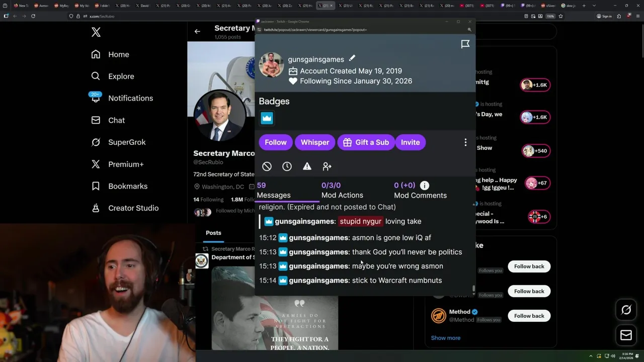Expand list all tabs dropdown arrow
Image resolution: width=644 pixels, height=362 pixels.
click(594, 6)
